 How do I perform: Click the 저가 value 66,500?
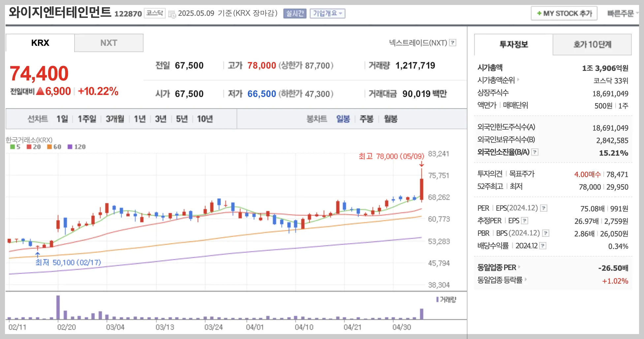(x=262, y=94)
